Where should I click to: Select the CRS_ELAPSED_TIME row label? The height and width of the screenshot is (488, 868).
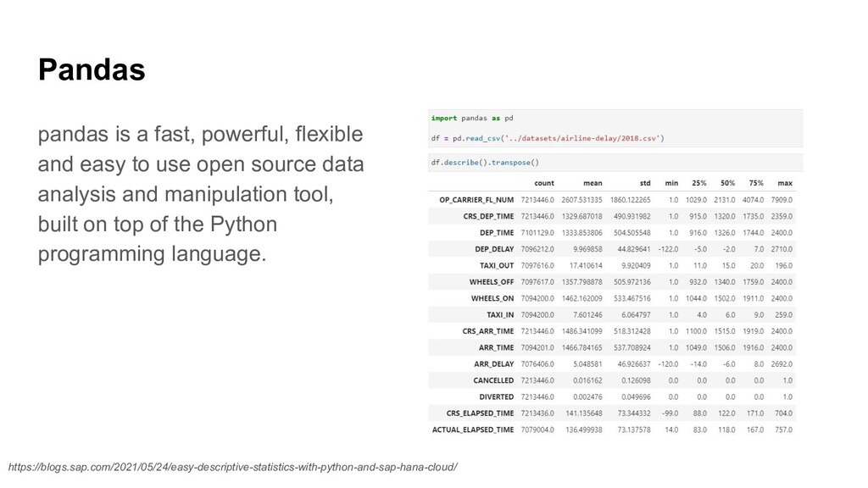click(x=480, y=413)
